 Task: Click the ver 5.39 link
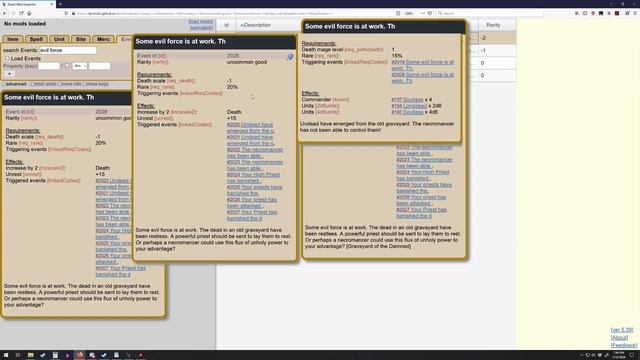click(622, 330)
